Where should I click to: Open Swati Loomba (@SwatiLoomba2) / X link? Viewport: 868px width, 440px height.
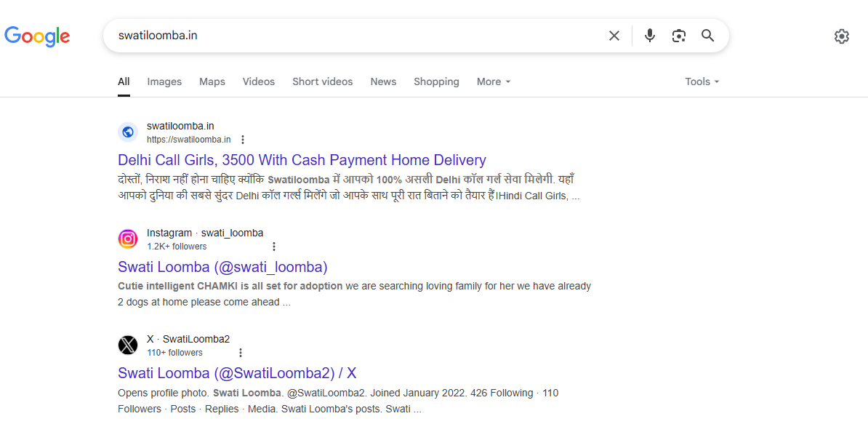[x=237, y=374]
